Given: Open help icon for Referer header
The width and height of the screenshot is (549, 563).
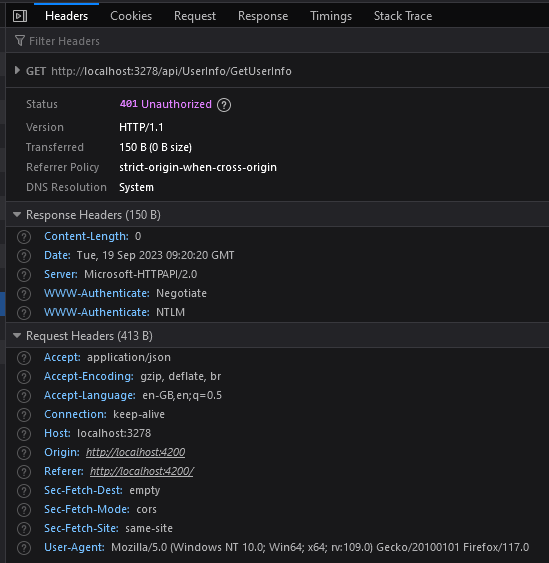Looking at the screenshot, I should 24,472.
